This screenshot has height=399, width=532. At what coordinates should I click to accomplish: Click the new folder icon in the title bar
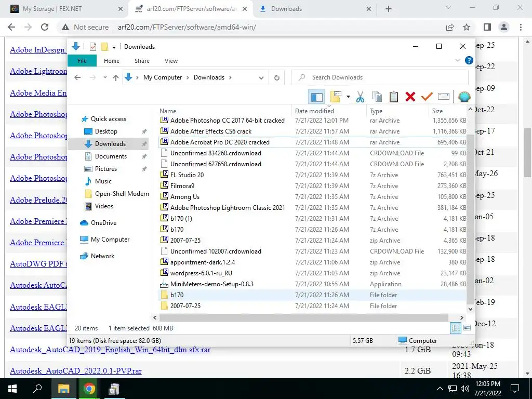pyautogui.click(x=104, y=47)
